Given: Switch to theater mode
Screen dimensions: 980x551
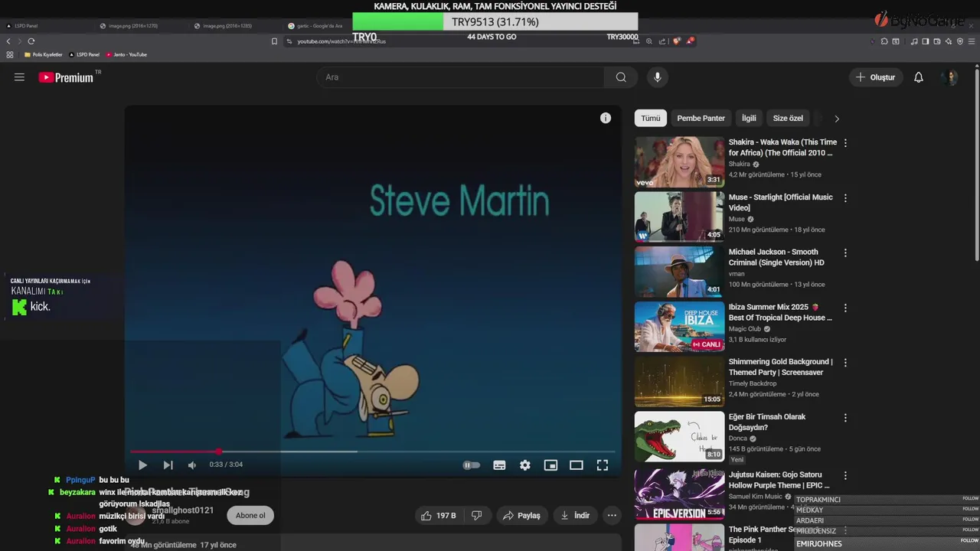Looking at the screenshot, I should point(577,465).
